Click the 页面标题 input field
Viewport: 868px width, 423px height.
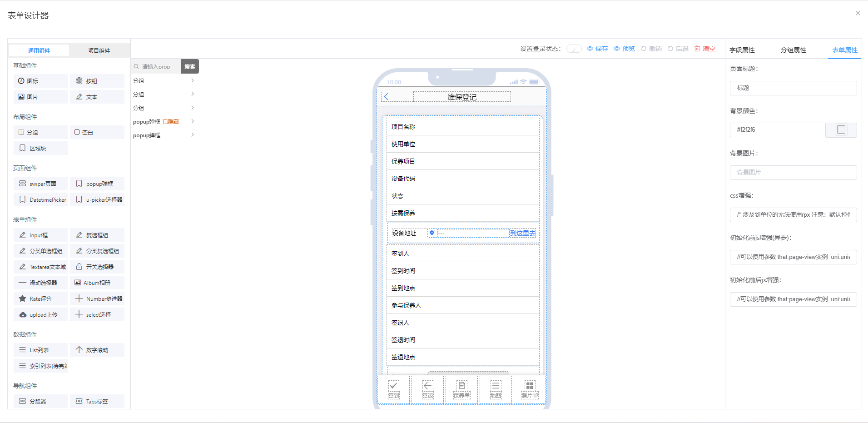coord(793,88)
